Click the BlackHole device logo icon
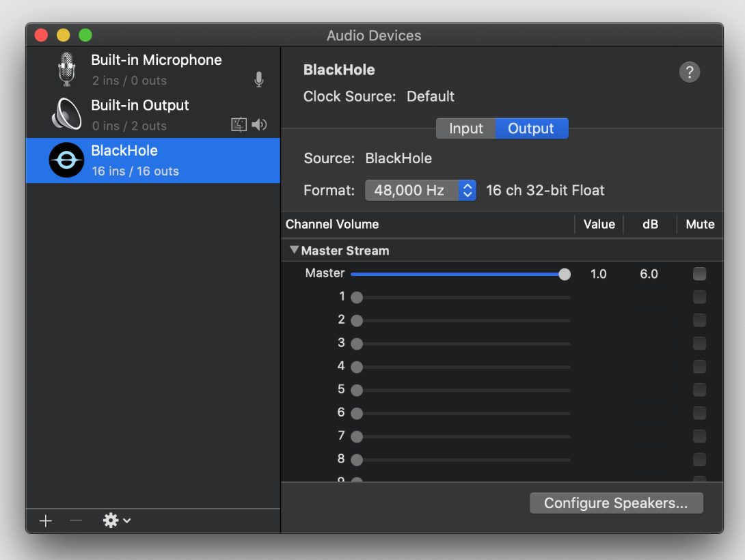The image size is (745, 560). [x=66, y=160]
